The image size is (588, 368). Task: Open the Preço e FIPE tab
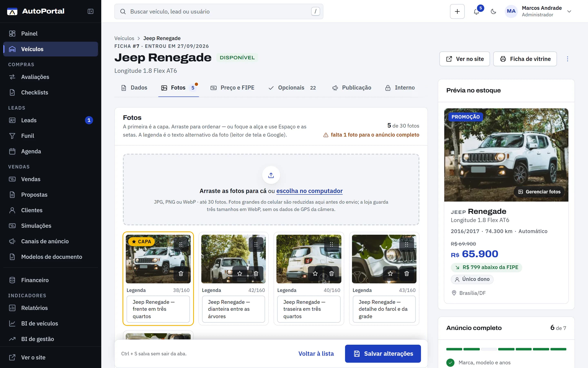(232, 88)
